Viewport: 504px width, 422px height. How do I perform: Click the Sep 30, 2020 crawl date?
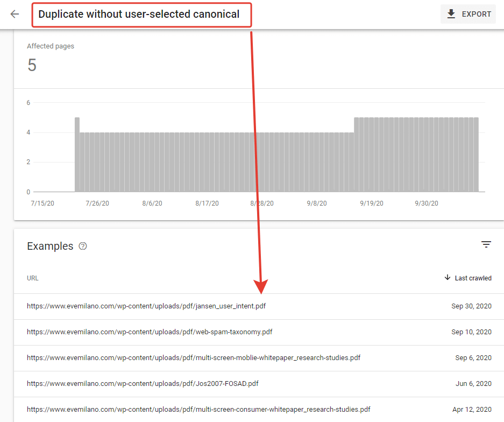[471, 306]
